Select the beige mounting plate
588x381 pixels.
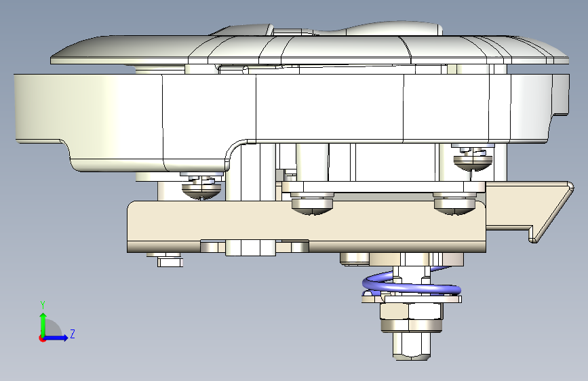click(x=307, y=226)
